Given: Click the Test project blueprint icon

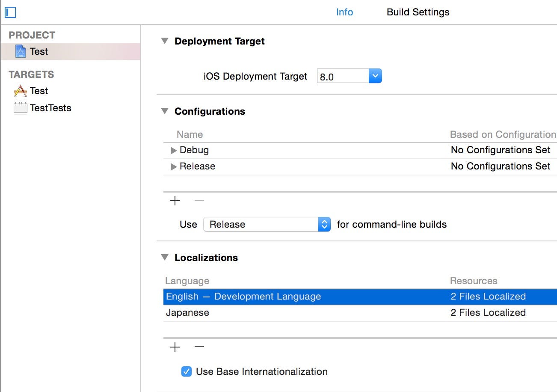Looking at the screenshot, I should point(21,51).
